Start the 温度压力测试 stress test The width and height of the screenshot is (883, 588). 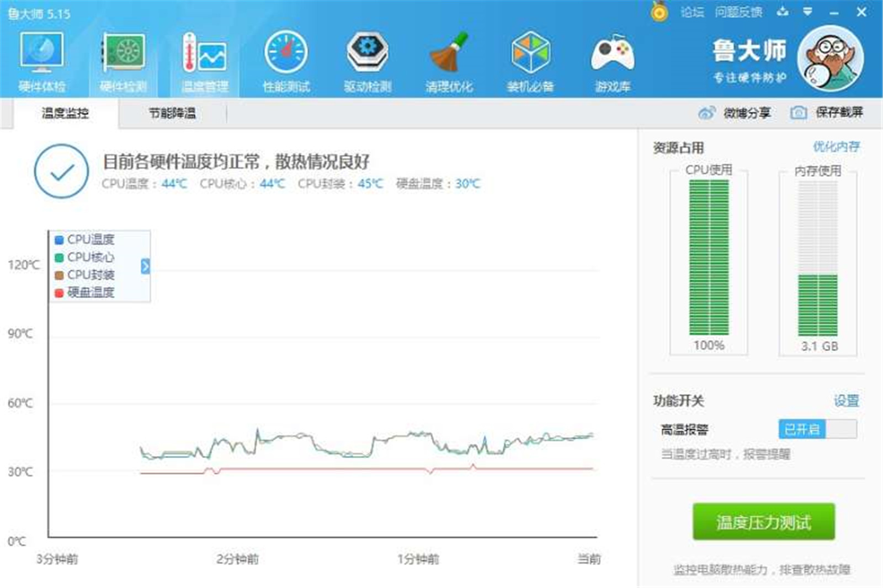click(763, 520)
